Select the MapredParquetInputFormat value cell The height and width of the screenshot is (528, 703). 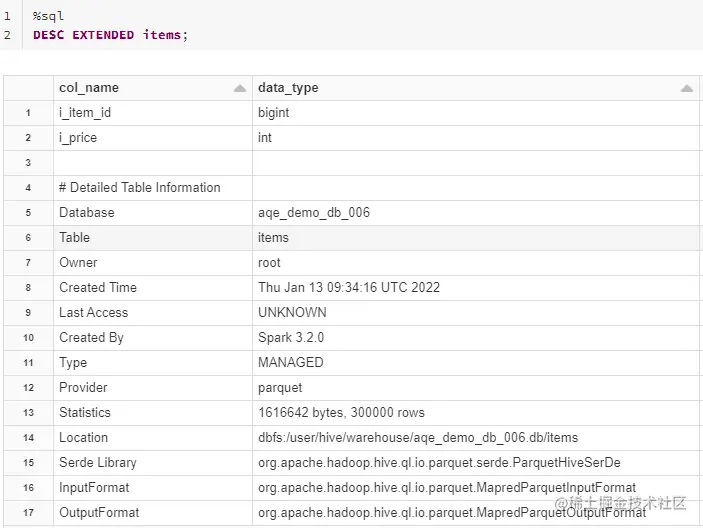476,488
